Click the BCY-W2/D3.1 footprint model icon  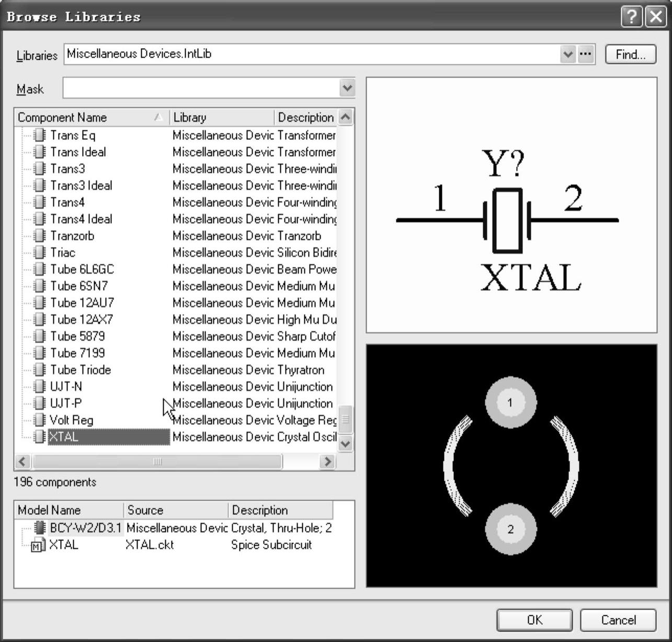(39, 528)
